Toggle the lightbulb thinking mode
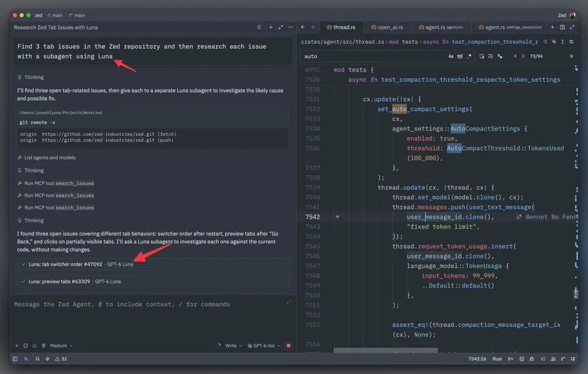 click(44, 345)
